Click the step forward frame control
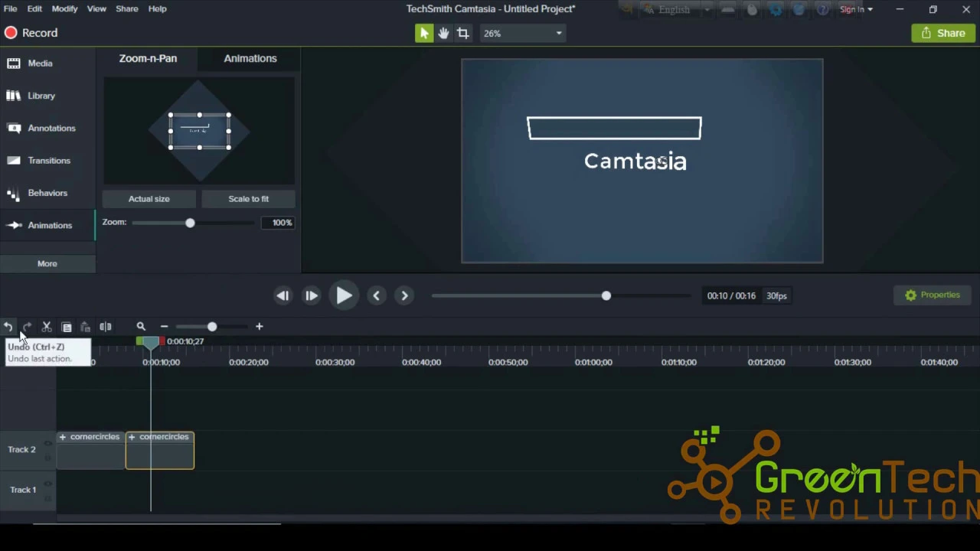This screenshot has width=980, height=551. [311, 295]
